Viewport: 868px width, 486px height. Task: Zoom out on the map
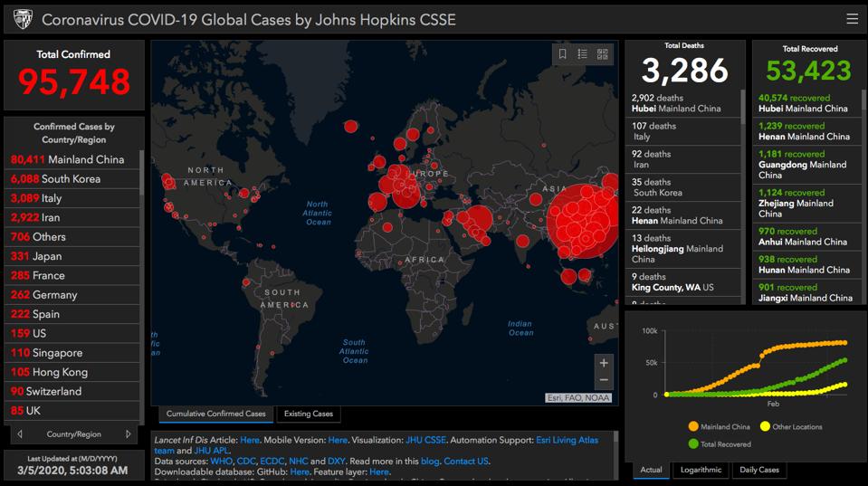click(604, 380)
